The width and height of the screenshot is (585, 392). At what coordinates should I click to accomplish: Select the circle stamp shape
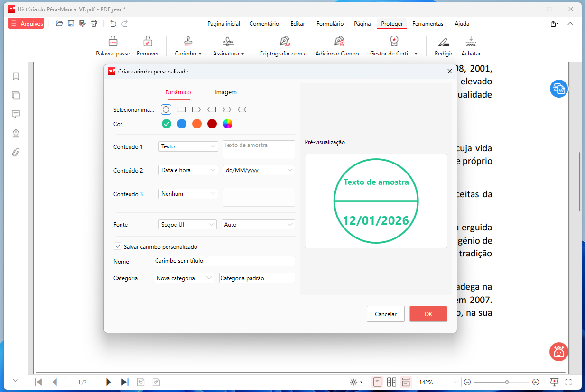166,109
